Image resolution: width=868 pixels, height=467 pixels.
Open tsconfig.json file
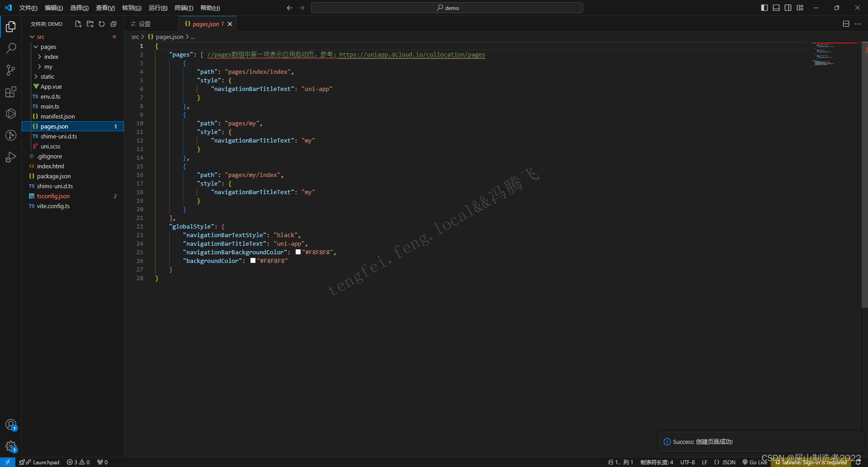click(x=72, y=196)
